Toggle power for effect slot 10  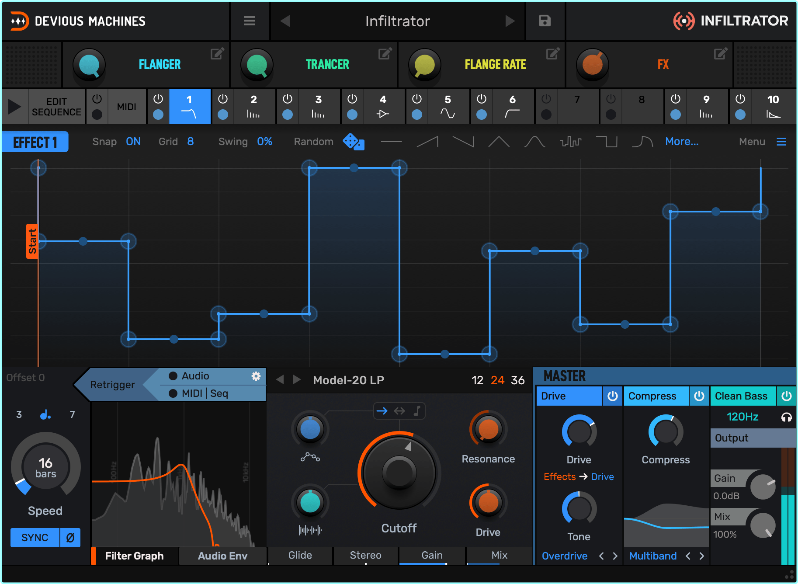740,99
